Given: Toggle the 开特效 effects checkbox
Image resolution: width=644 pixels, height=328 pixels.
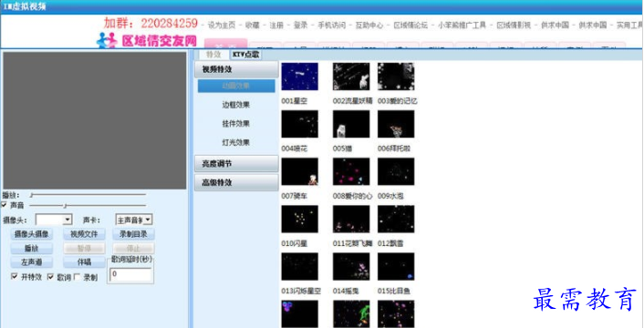Looking at the screenshot, I should coord(15,277).
